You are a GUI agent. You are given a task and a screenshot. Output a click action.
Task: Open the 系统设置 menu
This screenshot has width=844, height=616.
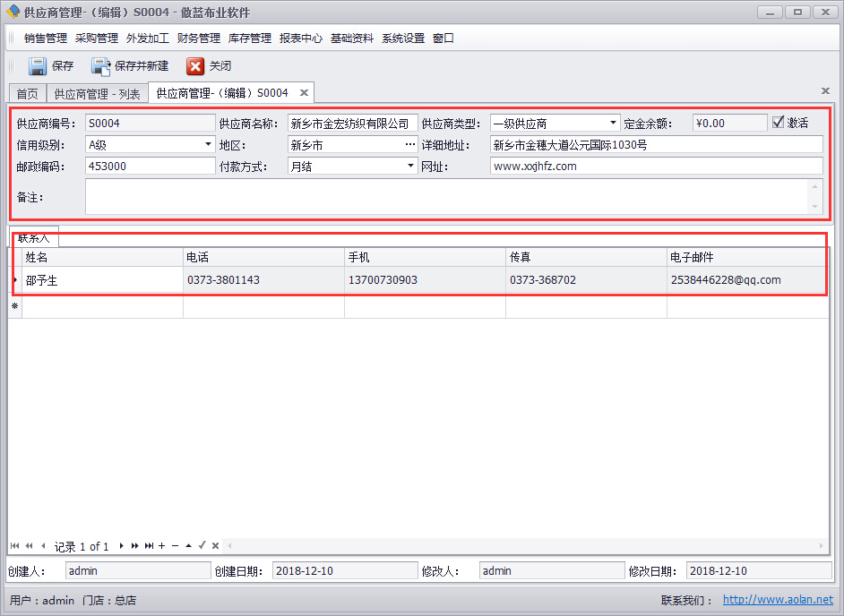coord(401,38)
